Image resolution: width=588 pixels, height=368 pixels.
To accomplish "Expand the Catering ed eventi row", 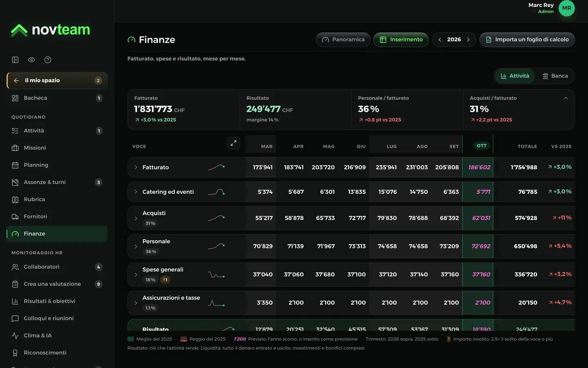I will [x=136, y=192].
